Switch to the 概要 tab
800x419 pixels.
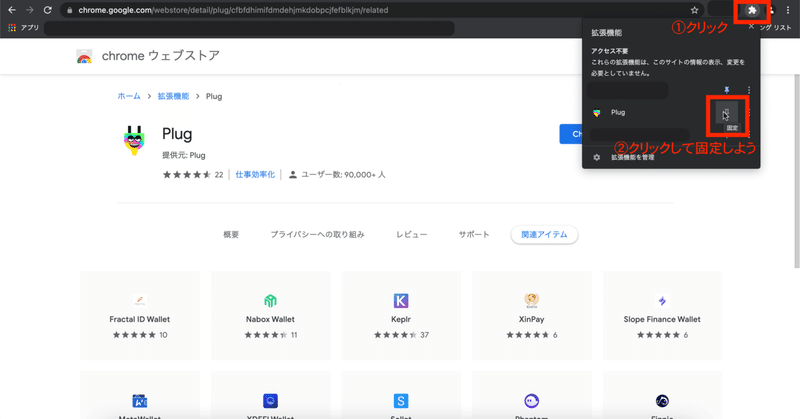pos(231,234)
